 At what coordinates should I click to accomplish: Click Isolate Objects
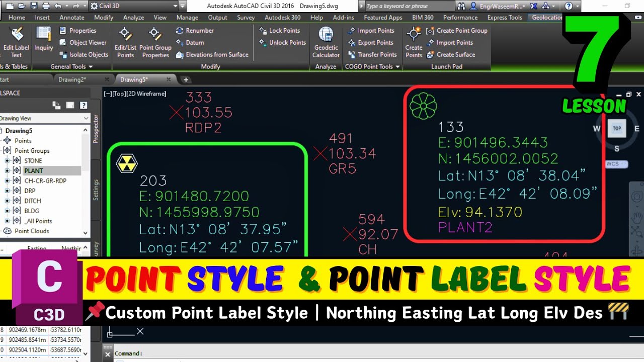[x=84, y=55]
